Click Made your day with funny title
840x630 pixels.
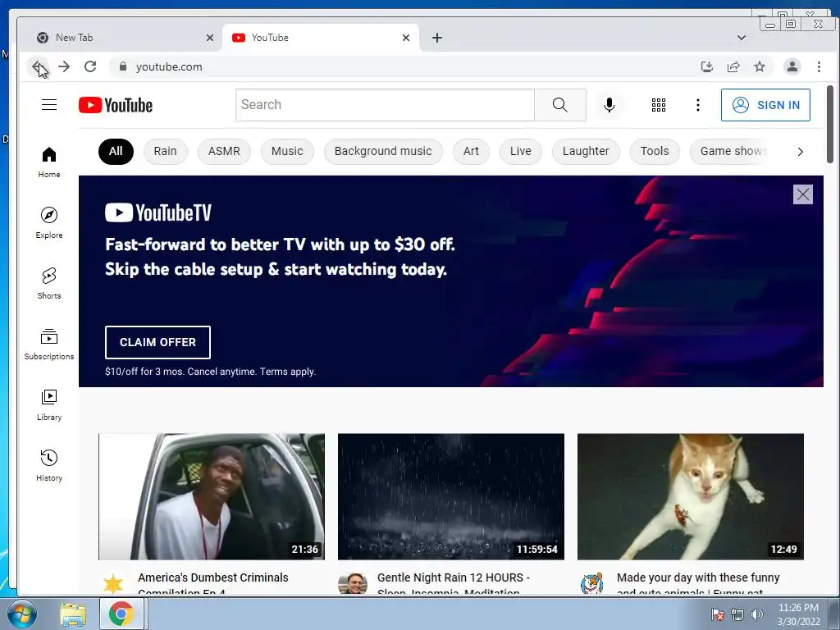[x=698, y=583]
